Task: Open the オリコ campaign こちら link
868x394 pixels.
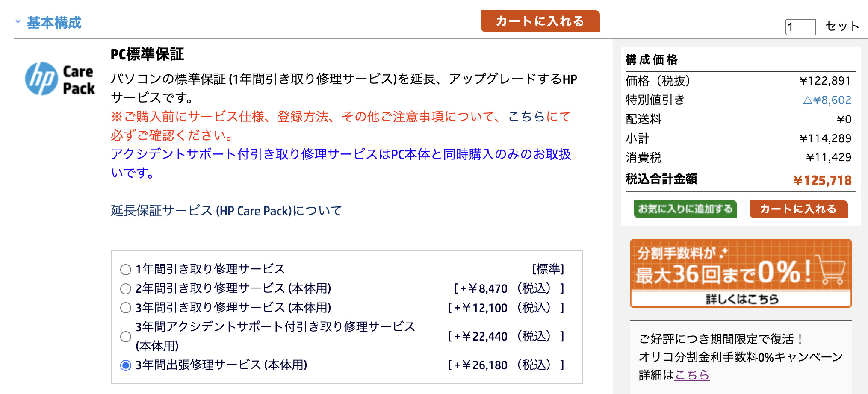Action: point(692,375)
